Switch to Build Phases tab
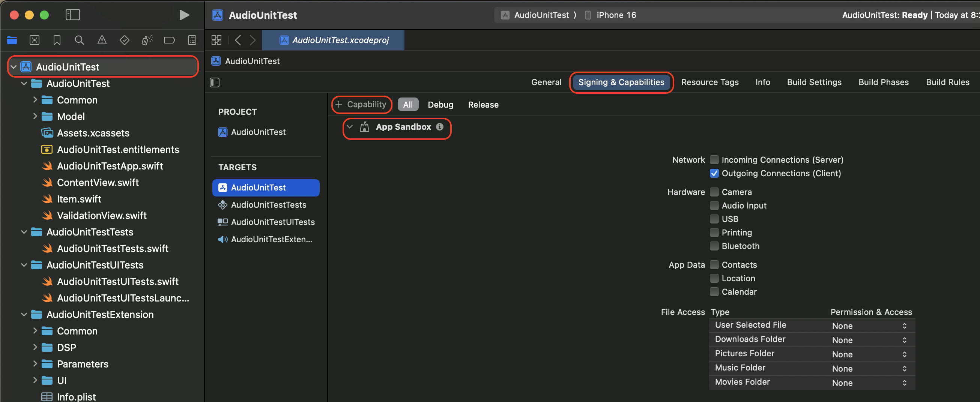 click(x=883, y=82)
